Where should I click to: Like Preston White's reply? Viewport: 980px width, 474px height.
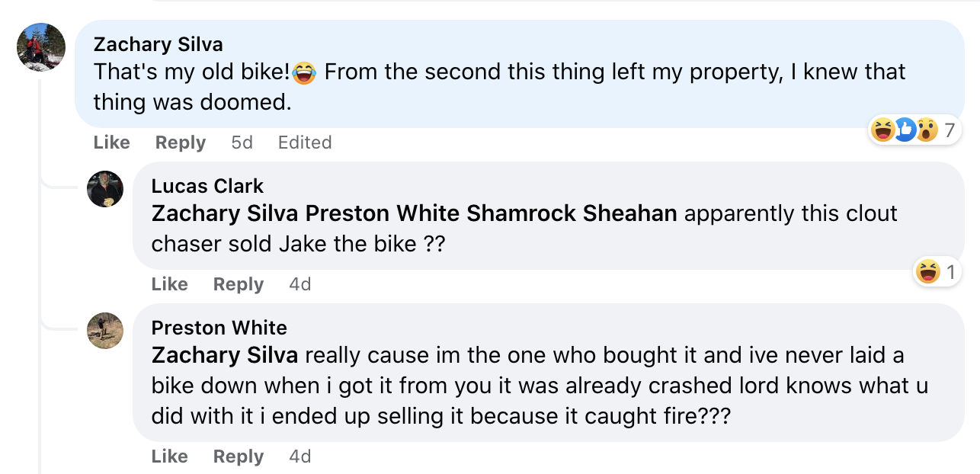coord(169,456)
